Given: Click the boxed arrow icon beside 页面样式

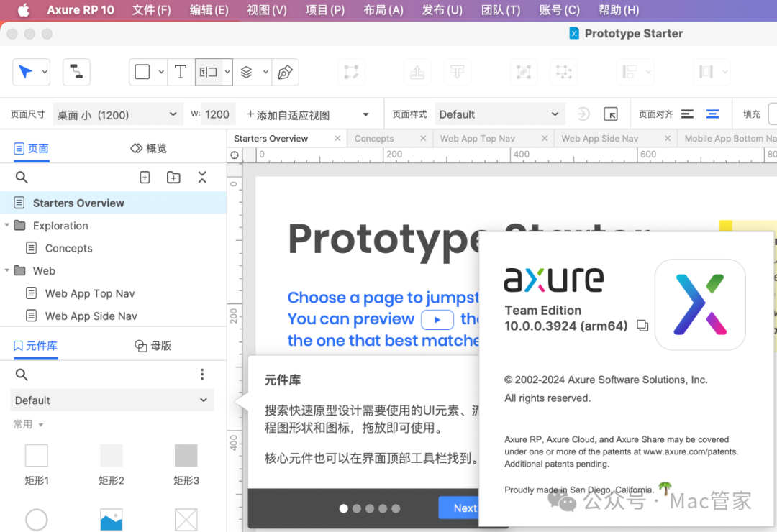Looking at the screenshot, I should [611, 114].
